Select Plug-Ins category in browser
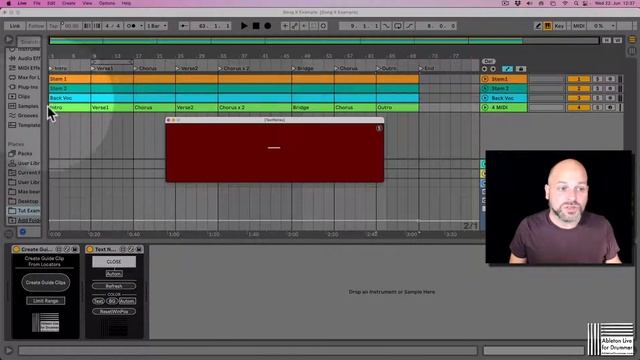640x360 pixels. (25, 87)
